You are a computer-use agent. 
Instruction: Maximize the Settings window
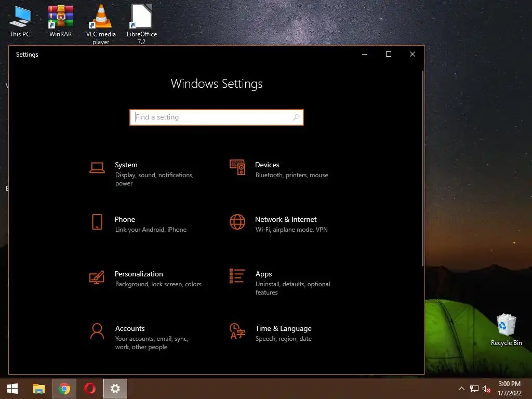(389, 54)
